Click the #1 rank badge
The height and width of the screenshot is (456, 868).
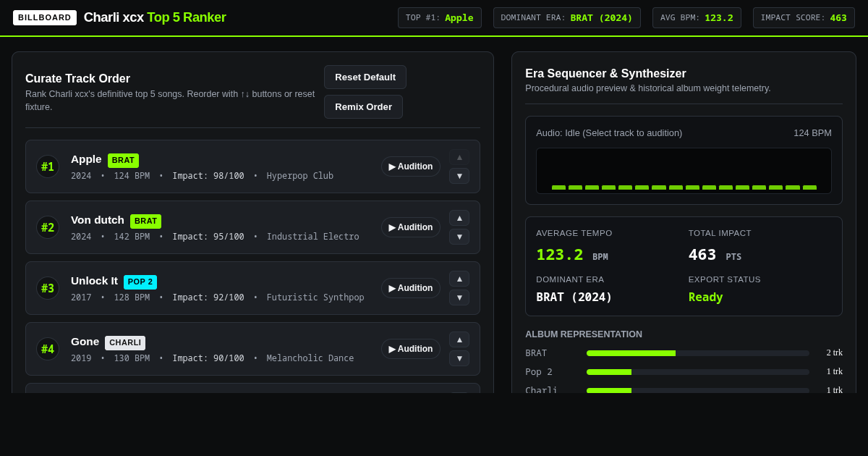48,166
